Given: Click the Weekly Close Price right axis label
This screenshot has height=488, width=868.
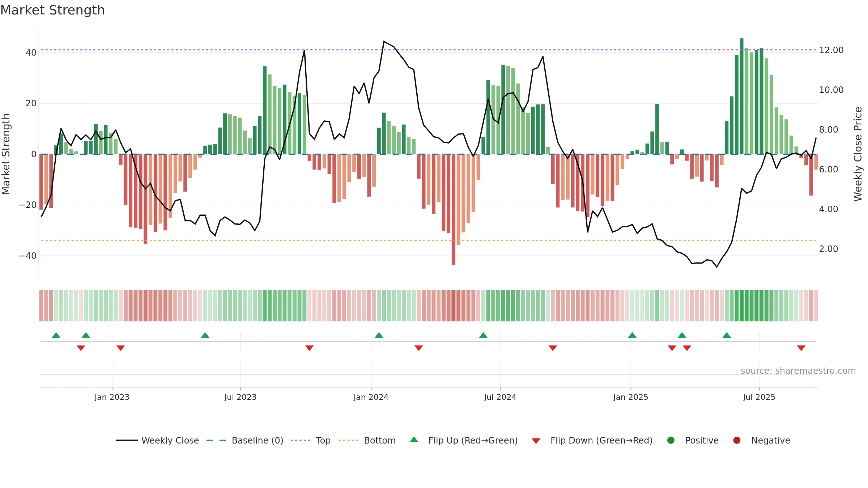Looking at the screenshot, I should 858,154.
